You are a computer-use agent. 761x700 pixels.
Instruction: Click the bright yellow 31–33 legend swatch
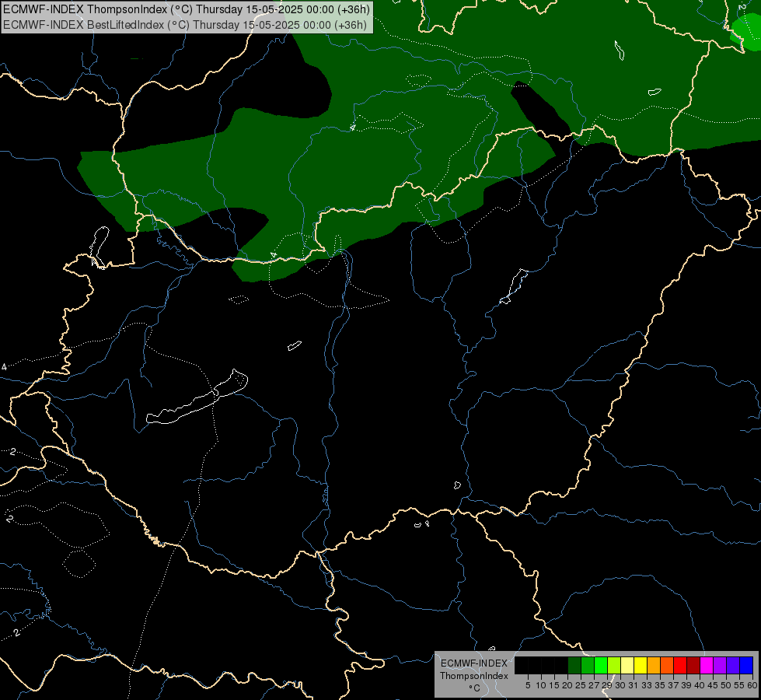pyautogui.click(x=641, y=665)
